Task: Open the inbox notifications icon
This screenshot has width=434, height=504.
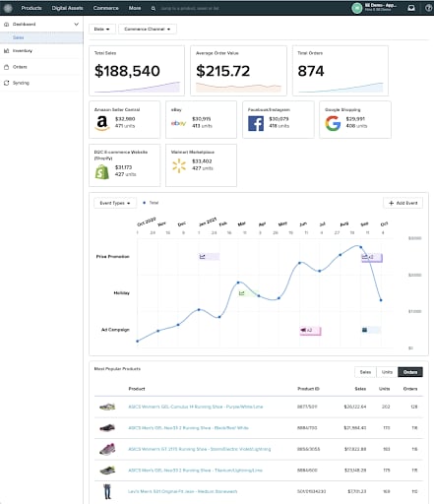Action: [x=411, y=8]
